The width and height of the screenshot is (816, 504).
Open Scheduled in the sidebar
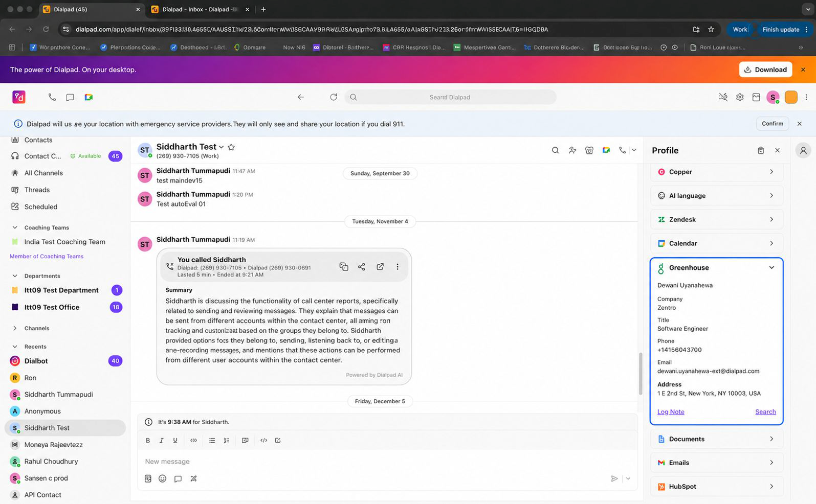[40, 207]
